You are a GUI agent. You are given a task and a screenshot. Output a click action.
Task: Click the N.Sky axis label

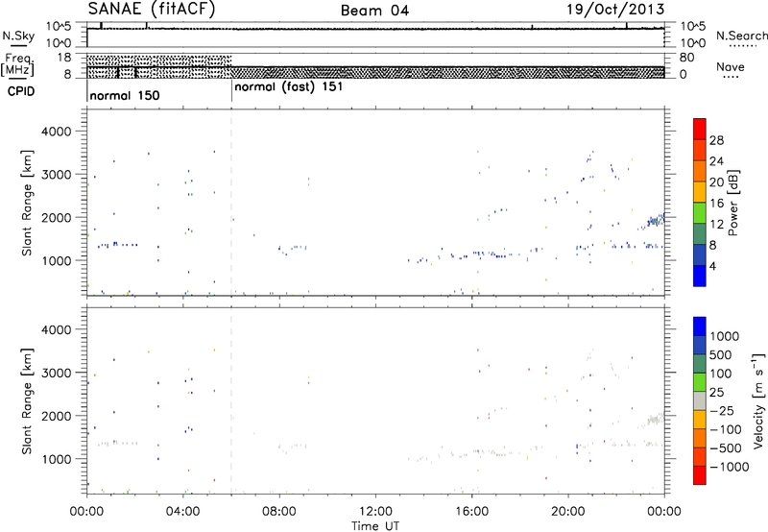(18, 36)
